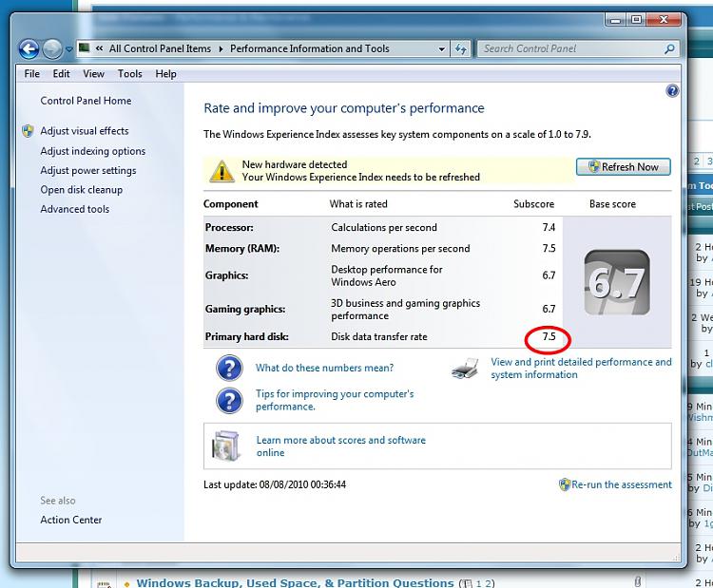Open Tips for improving your computer's performance
Viewport: 713px width, 588px height.
(x=335, y=400)
